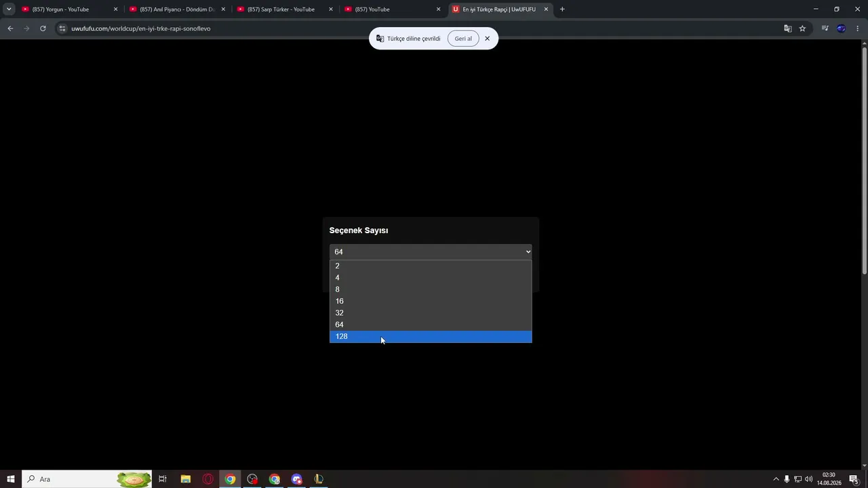The height and width of the screenshot is (488, 868).
Task: Choose option 4 in the dropdown list
Action: (431, 278)
